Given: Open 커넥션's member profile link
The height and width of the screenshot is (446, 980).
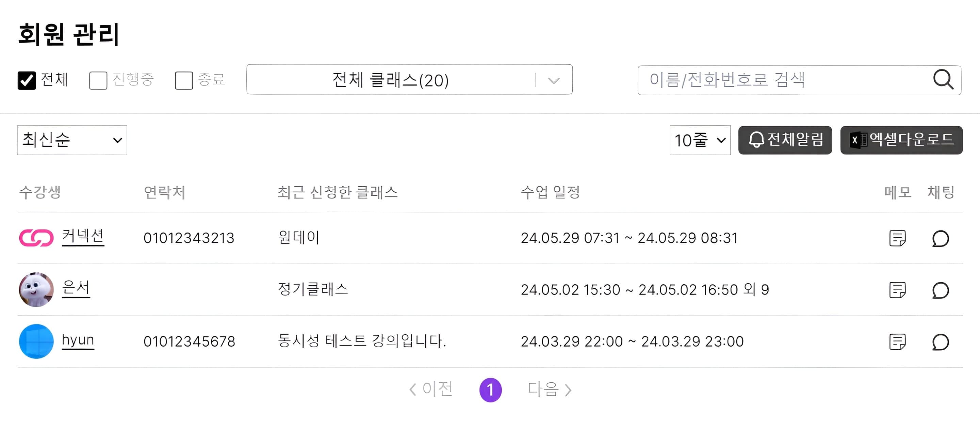Looking at the screenshot, I should coord(83,236).
